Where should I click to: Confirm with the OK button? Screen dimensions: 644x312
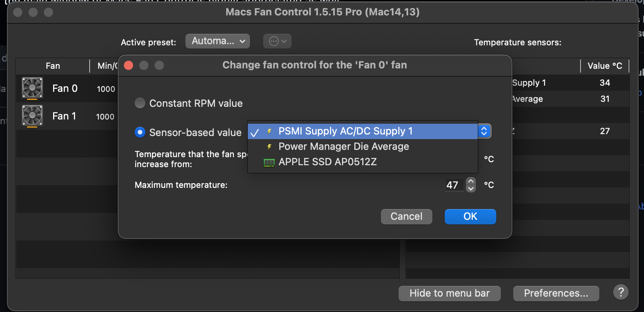pyautogui.click(x=470, y=216)
